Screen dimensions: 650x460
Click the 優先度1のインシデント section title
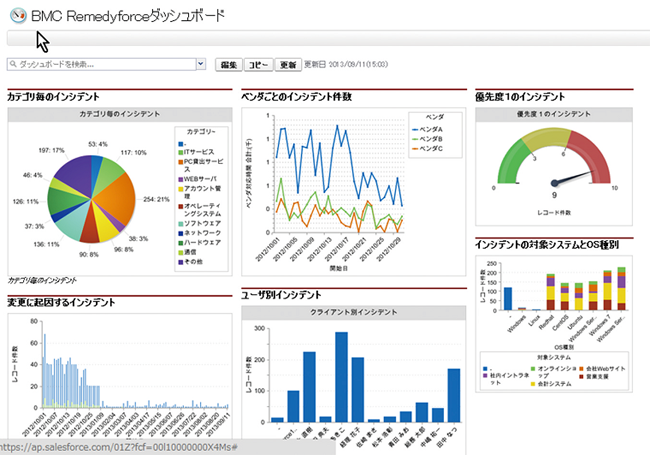[520, 97]
